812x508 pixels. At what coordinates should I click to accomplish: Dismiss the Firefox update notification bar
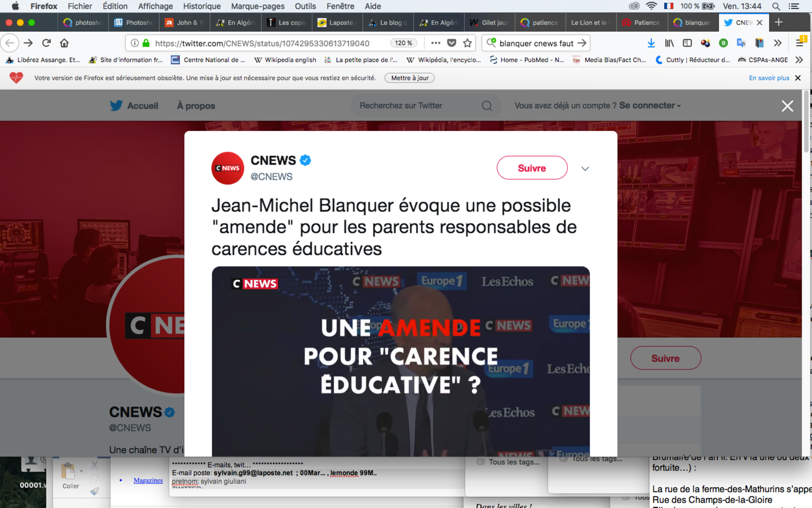tap(798, 78)
